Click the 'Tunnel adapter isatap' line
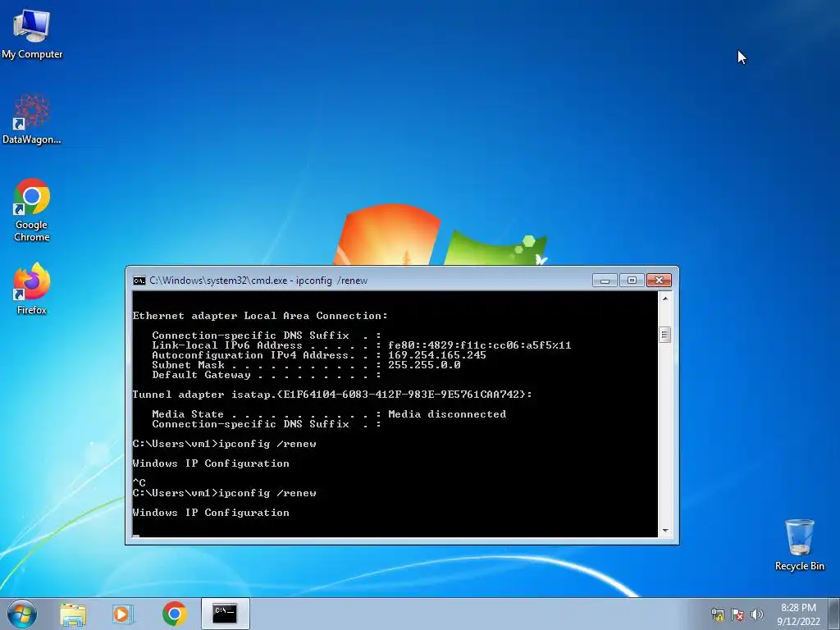The width and height of the screenshot is (840, 630). [332, 395]
